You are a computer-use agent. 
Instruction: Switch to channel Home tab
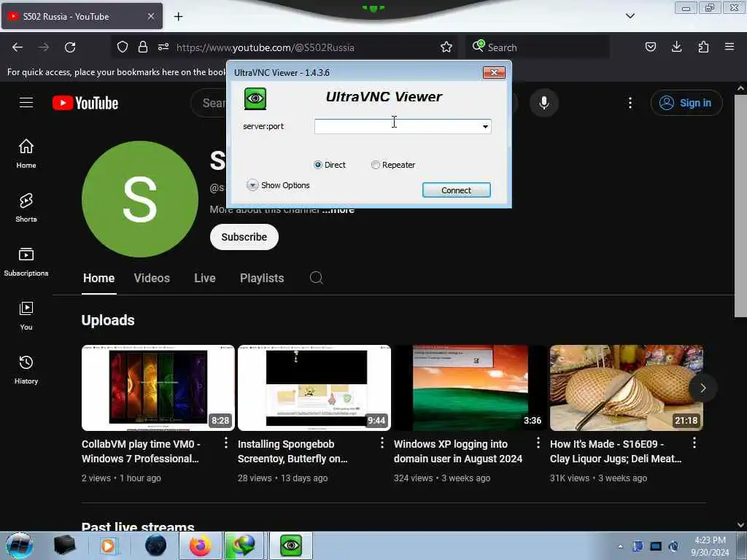pyautogui.click(x=98, y=278)
